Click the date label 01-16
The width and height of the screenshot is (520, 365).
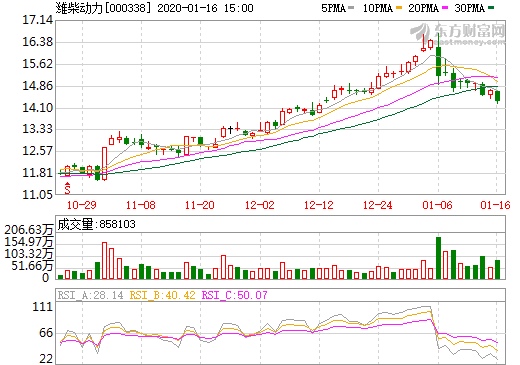(495, 205)
